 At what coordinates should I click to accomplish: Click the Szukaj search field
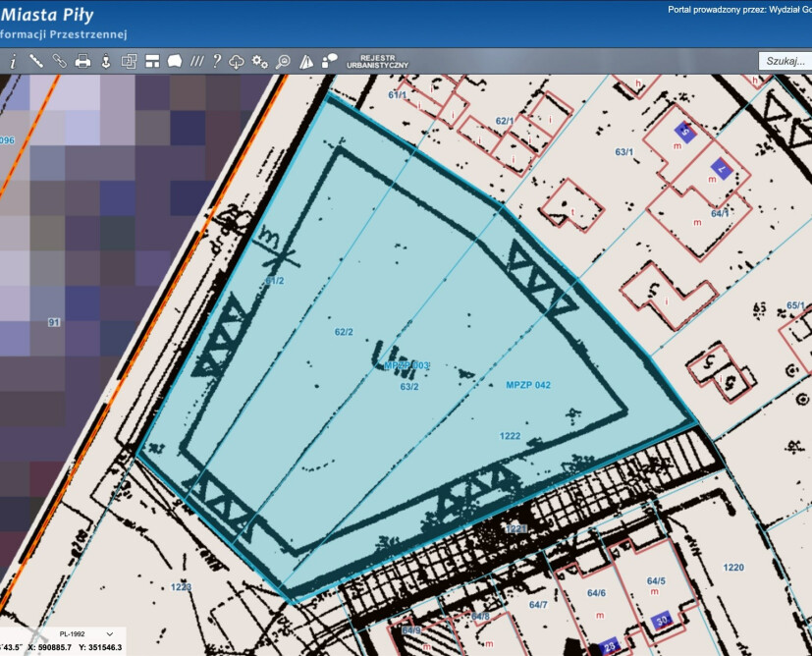pos(785,61)
